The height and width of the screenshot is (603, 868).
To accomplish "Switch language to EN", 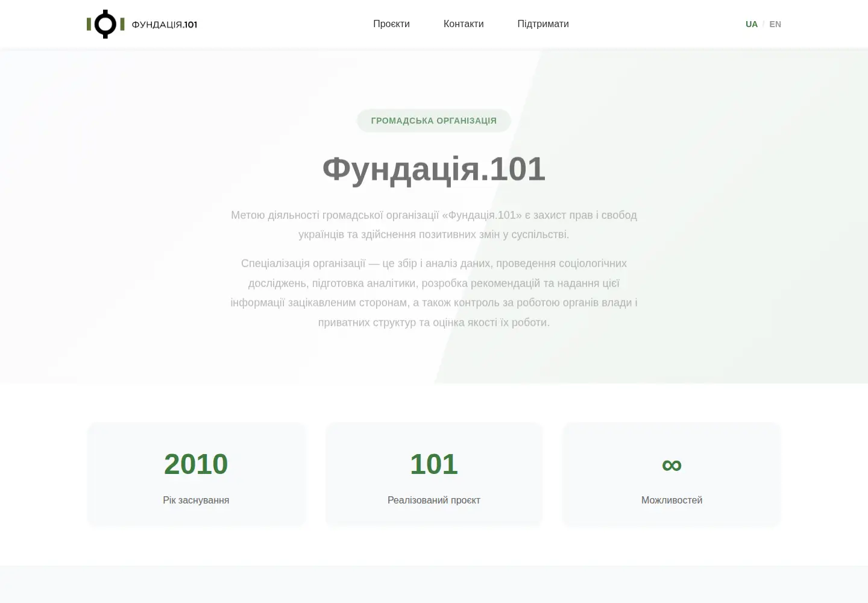I will [775, 24].
